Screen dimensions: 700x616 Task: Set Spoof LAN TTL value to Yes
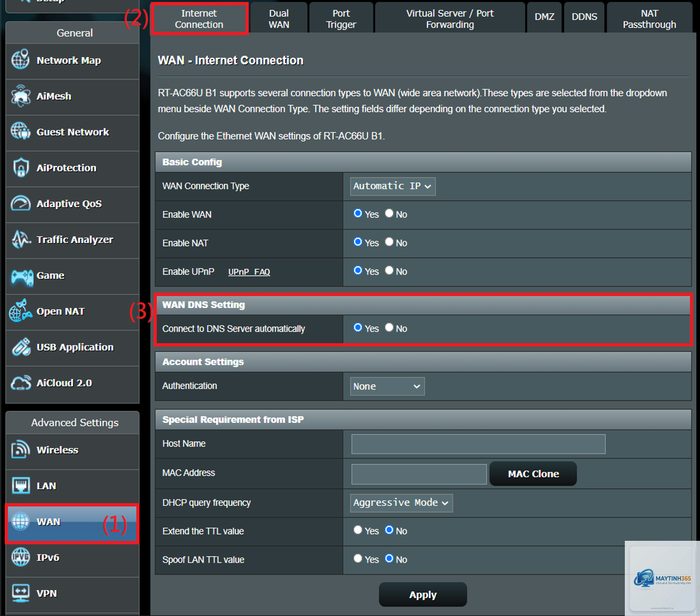(358, 559)
